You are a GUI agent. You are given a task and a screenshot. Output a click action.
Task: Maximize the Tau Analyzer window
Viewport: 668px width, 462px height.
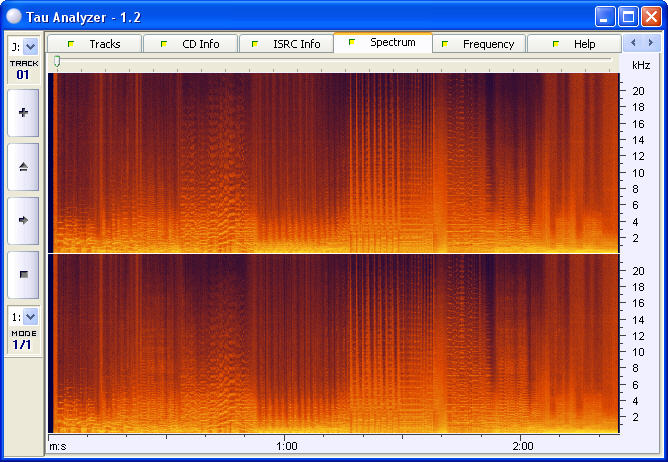[x=629, y=17]
